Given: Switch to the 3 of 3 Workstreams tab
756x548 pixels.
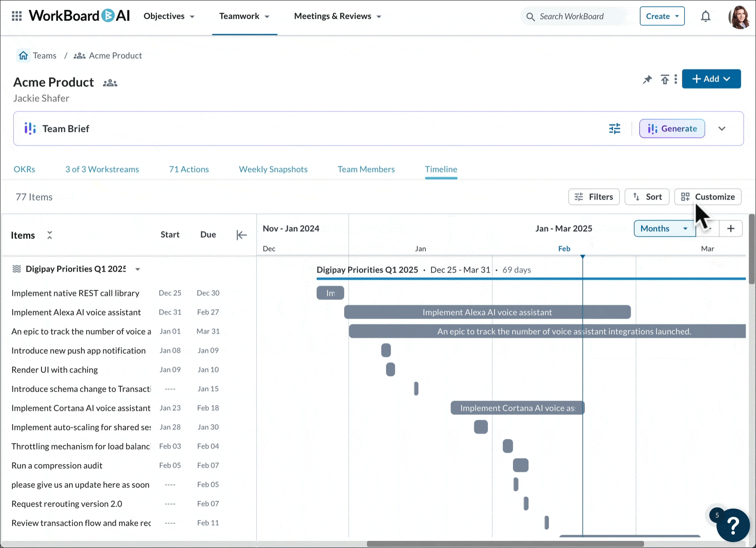Looking at the screenshot, I should [102, 169].
